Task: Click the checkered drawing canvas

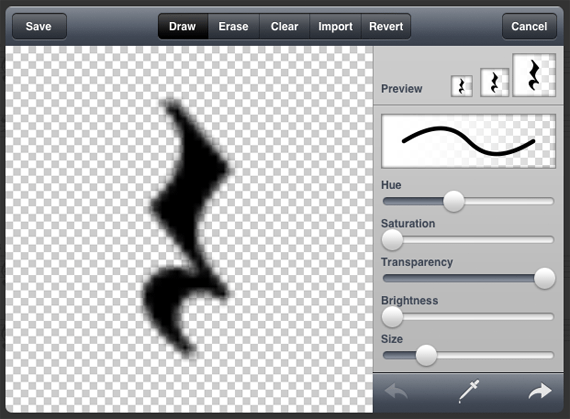Action: 189,229
